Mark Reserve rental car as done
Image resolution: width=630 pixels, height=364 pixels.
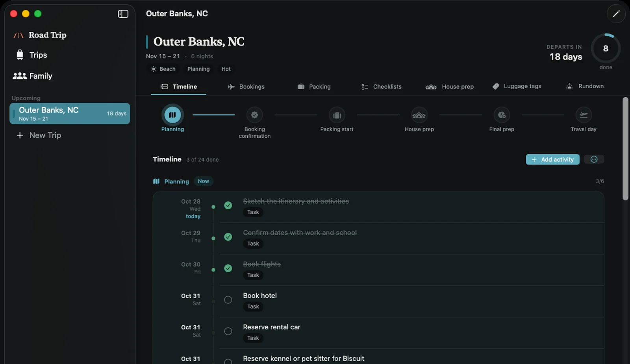pos(228,331)
